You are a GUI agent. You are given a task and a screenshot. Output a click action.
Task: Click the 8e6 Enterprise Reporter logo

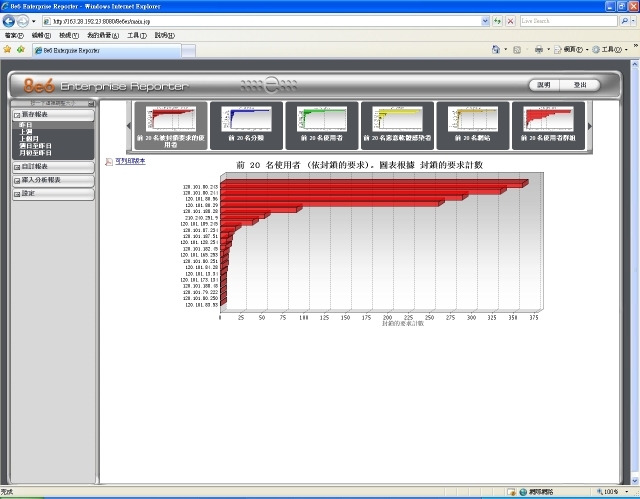pos(106,86)
